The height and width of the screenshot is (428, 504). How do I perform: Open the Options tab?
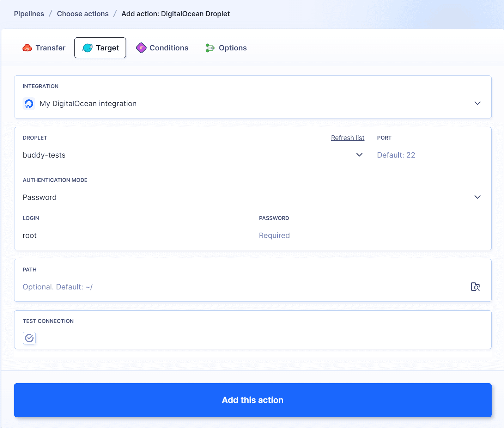click(232, 48)
